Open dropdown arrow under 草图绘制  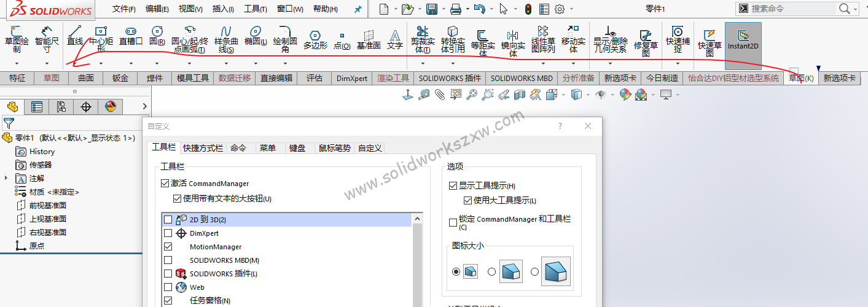point(17,63)
